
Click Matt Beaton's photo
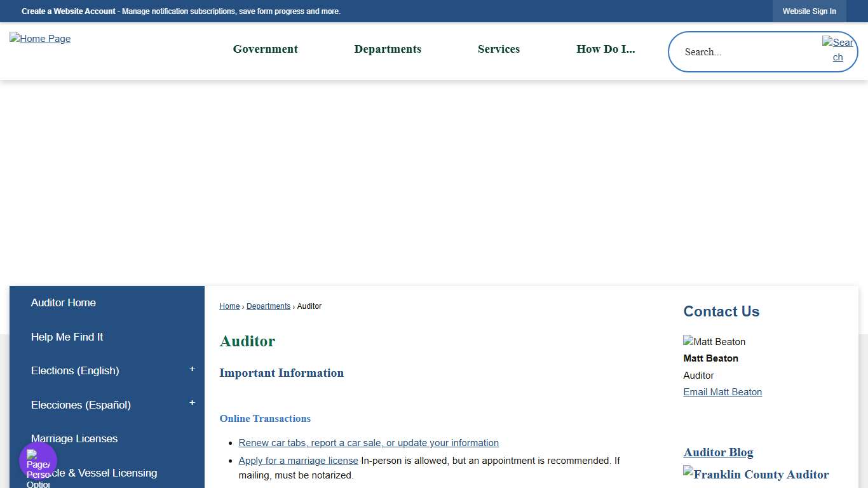[x=714, y=341]
